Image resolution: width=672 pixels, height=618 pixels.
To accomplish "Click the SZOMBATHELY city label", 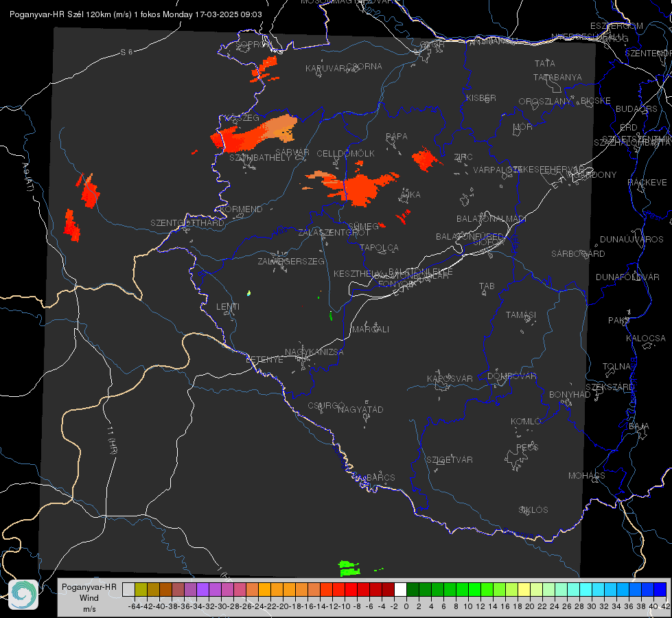I will (x=260, y=158).
